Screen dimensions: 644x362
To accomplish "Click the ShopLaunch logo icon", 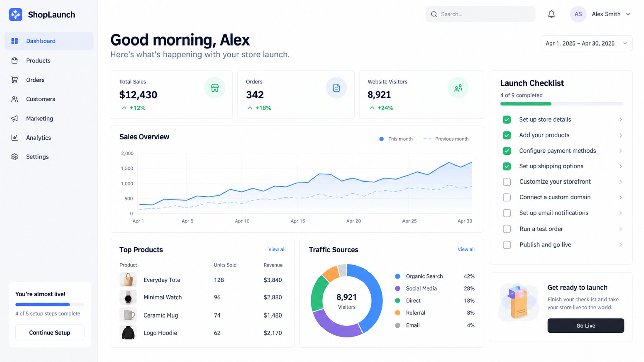I will [16, 14].
